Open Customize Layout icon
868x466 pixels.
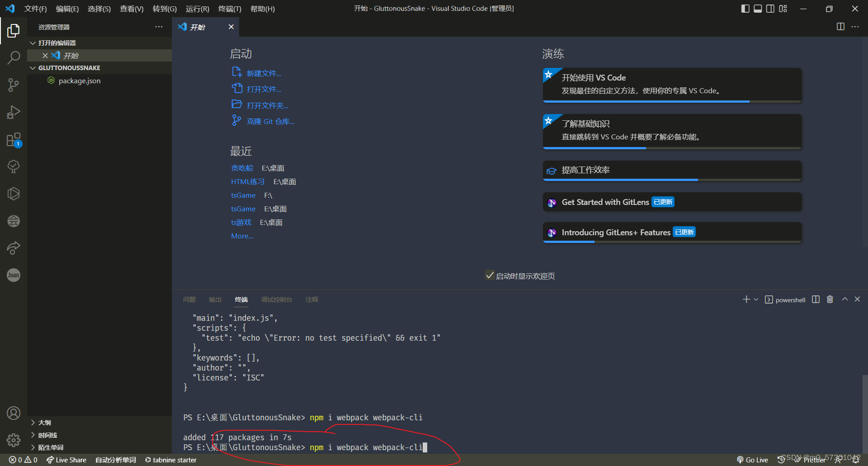click(783, 9)
